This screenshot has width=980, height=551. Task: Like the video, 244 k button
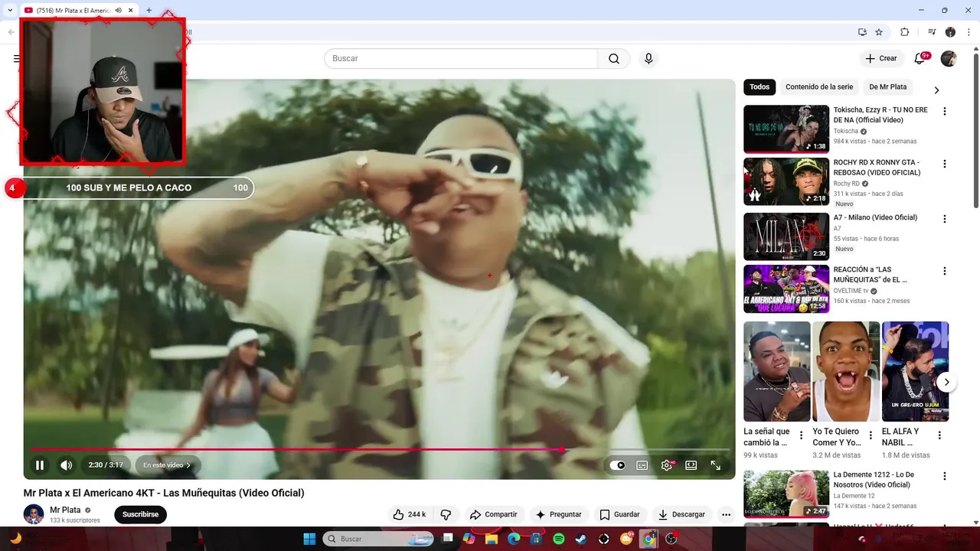(410, 515)
